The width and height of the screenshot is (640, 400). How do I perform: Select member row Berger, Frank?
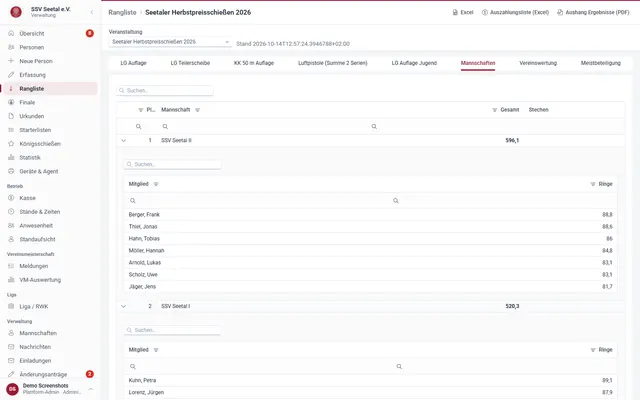(370, 215)
